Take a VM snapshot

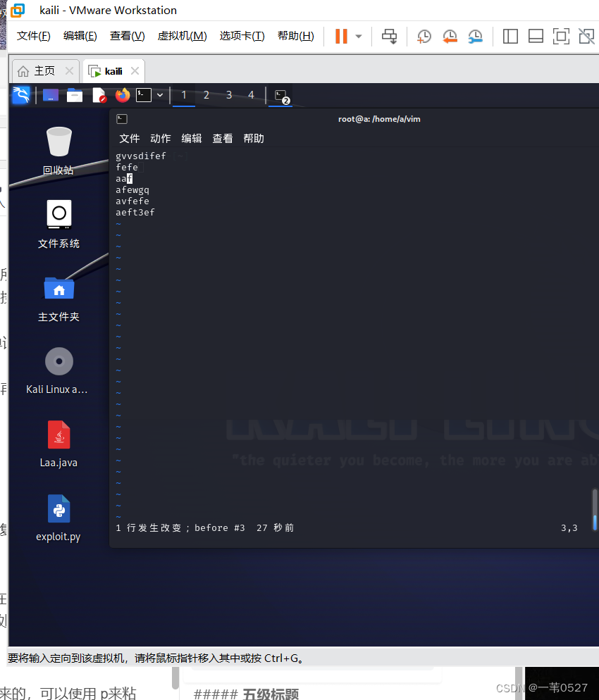pos(424,36)
